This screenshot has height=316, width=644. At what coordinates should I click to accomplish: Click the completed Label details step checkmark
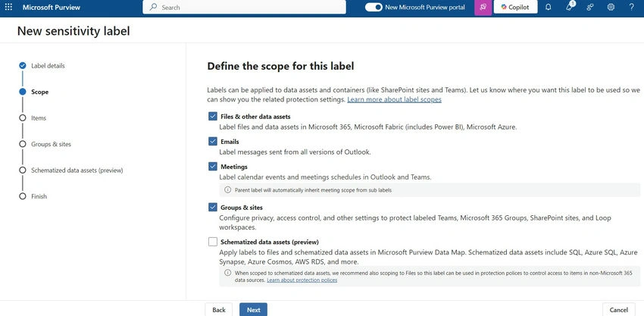[x=23, y=65]
